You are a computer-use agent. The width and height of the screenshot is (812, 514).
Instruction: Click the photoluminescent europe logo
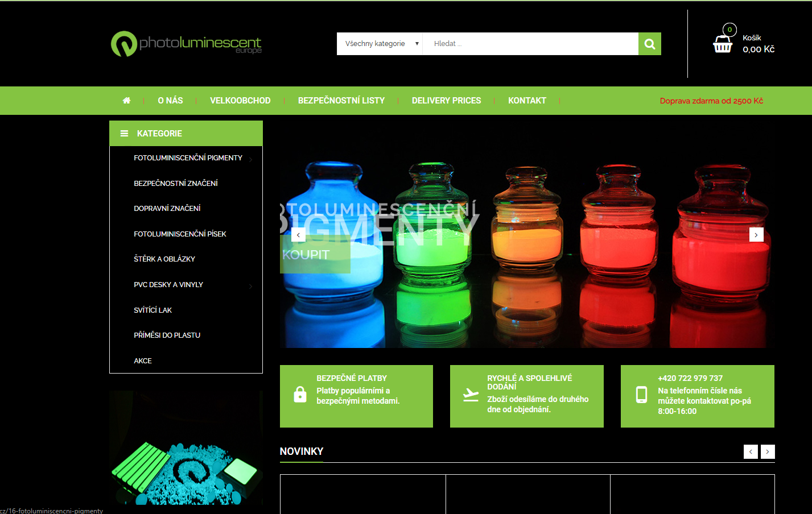click(x=186, y=44)
